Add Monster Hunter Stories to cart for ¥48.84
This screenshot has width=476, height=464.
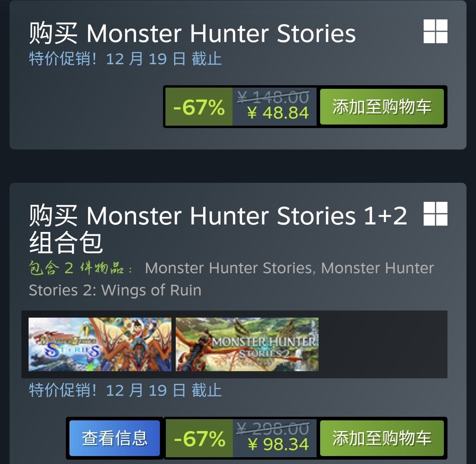pyautogui.click(x=382, y=107)
